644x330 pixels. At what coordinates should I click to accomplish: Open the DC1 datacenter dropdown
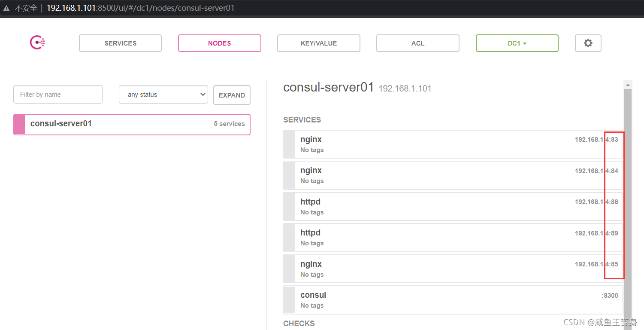pos(517,43)
